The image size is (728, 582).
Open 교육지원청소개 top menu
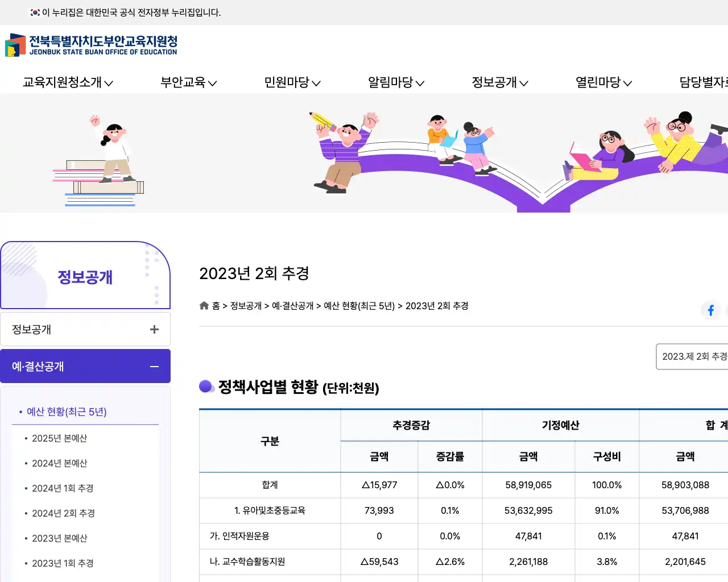click(x=68, y=82)
